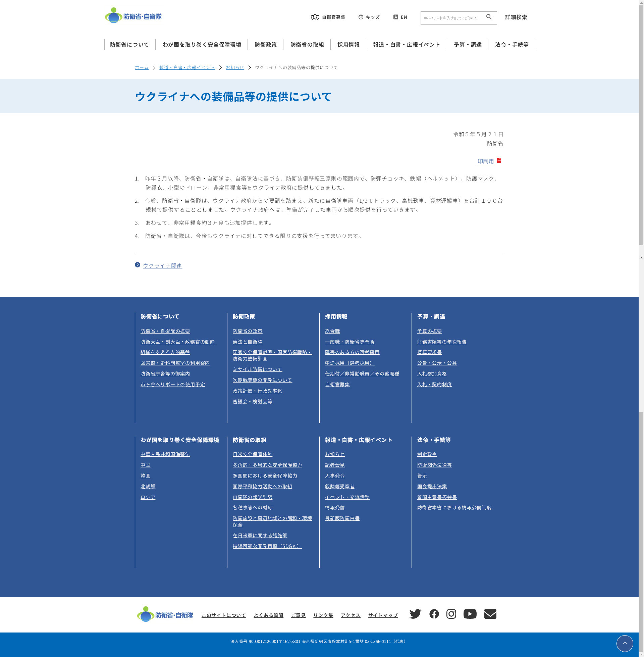644x657 pixels.
Task: Open 自衛隊の部隊訓練 link
Action: pyautogui.click(x=252, y=497)
